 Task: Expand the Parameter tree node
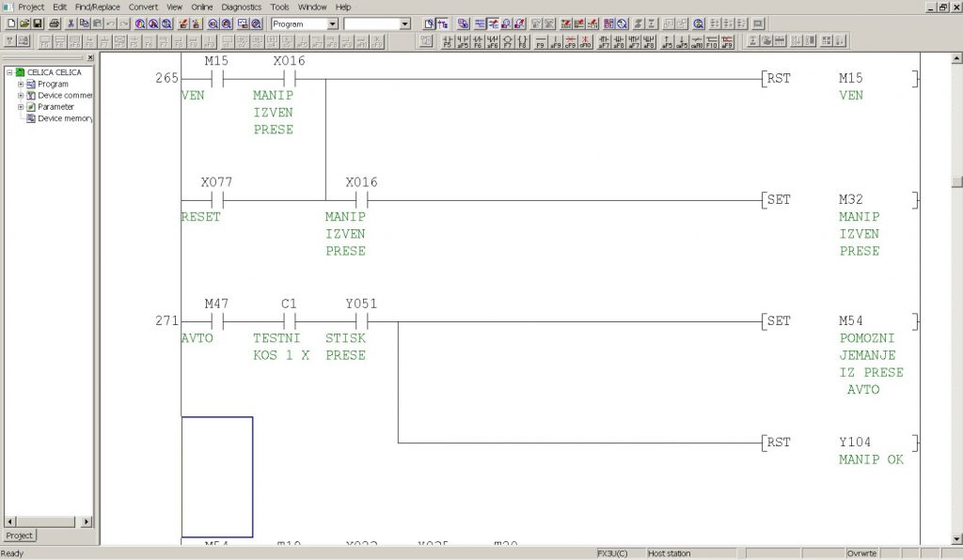click(x=21, y=107)
